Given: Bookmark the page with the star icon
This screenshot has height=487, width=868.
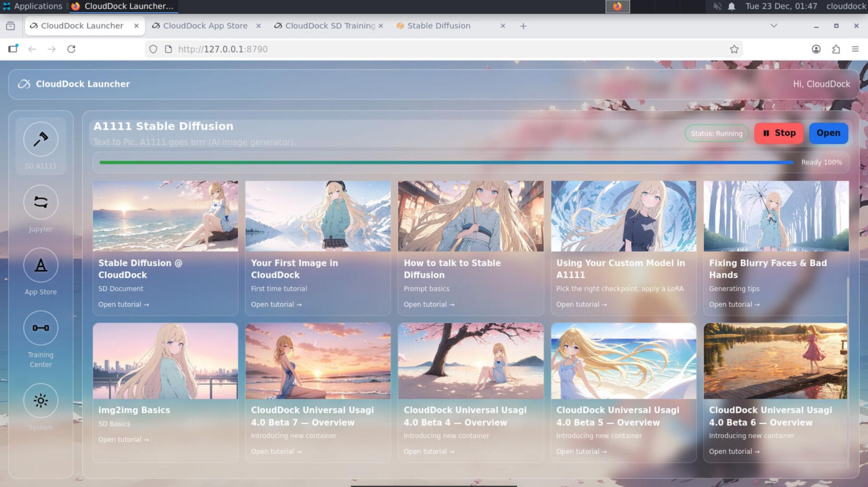Looking at the screenshot, I should (x=734, y=49).
